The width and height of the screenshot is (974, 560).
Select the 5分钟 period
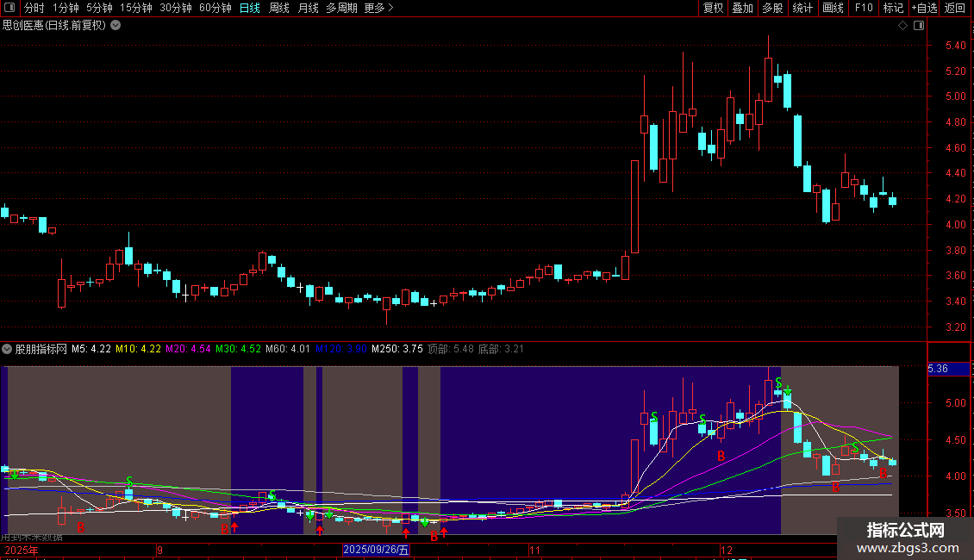[x=99, y=8]
